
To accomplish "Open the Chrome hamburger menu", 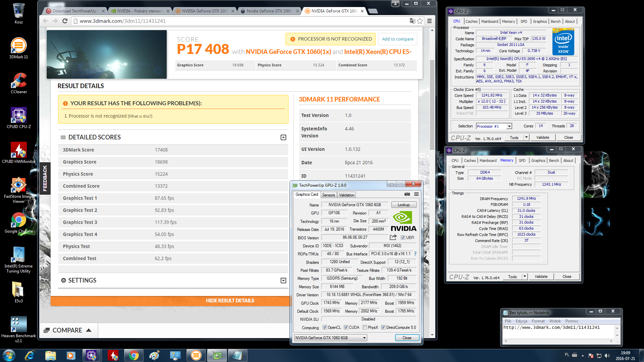I will (429, 21).
